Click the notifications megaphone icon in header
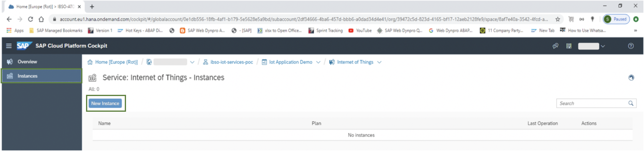This screenshot has width=644, height=151. (555, 46)
